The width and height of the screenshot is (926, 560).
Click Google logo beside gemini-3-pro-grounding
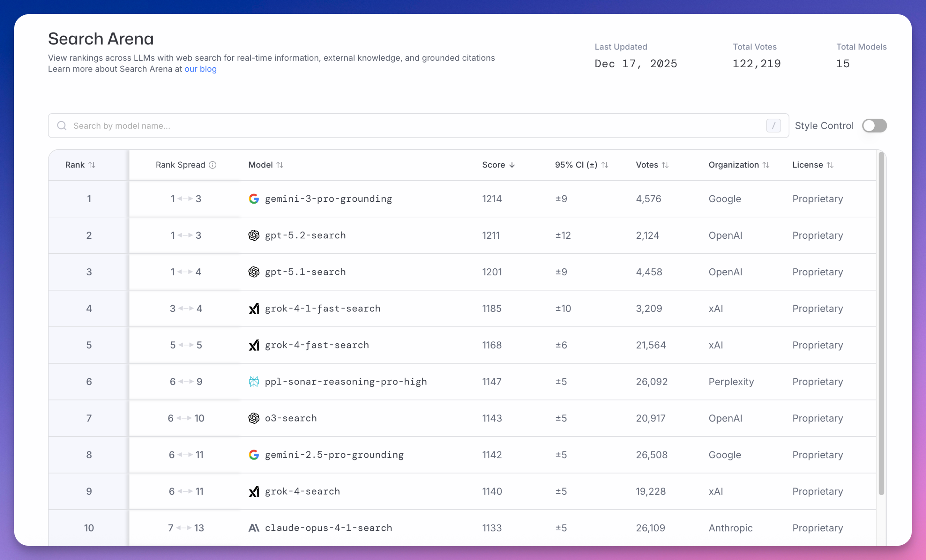click(254, 199)
